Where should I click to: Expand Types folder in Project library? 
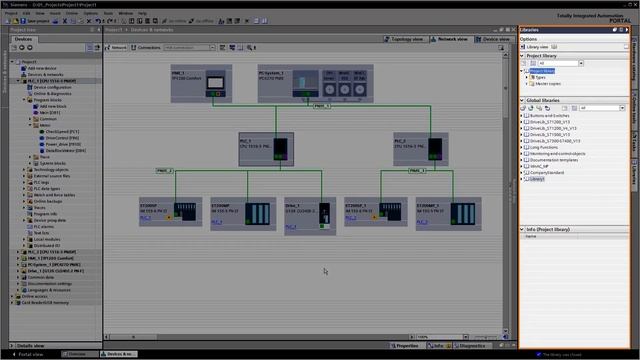pos(527,77)
